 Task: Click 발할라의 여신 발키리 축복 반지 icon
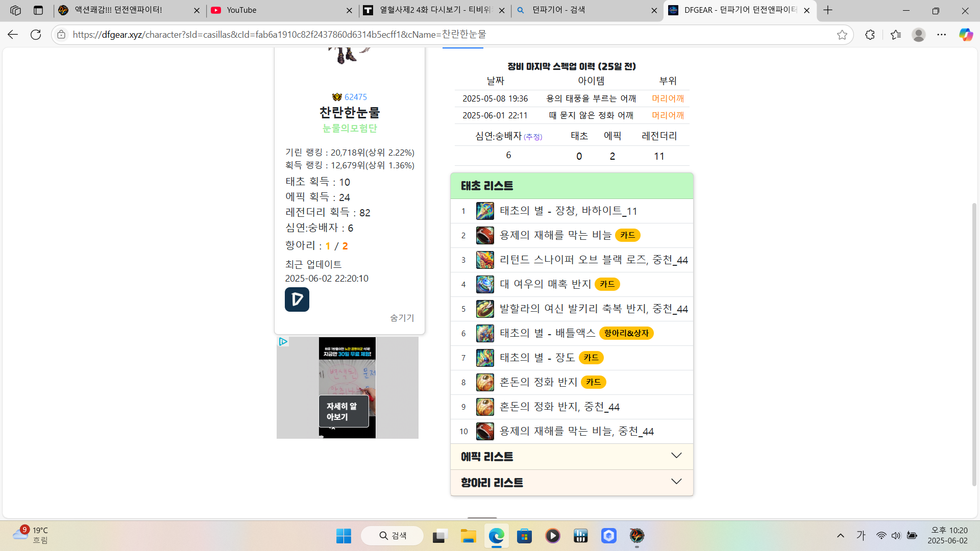coord(484,309)
